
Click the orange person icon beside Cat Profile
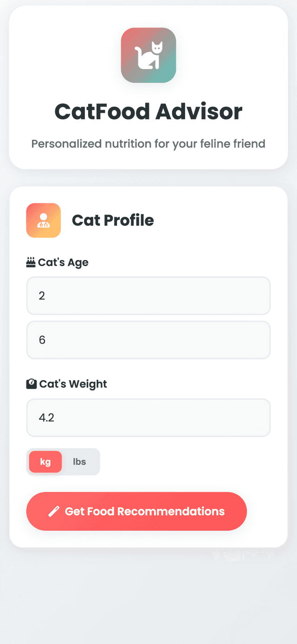click(x=43, y=220)
